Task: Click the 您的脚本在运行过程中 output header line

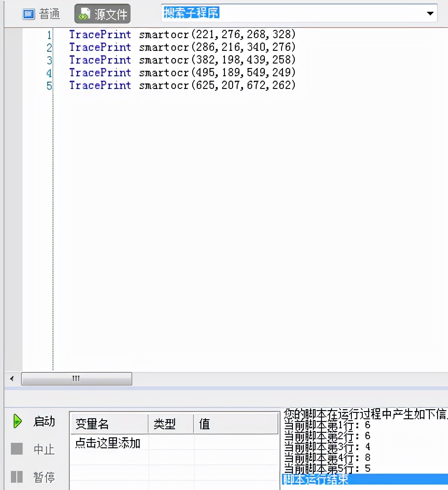Action: (x=365, y=414)
